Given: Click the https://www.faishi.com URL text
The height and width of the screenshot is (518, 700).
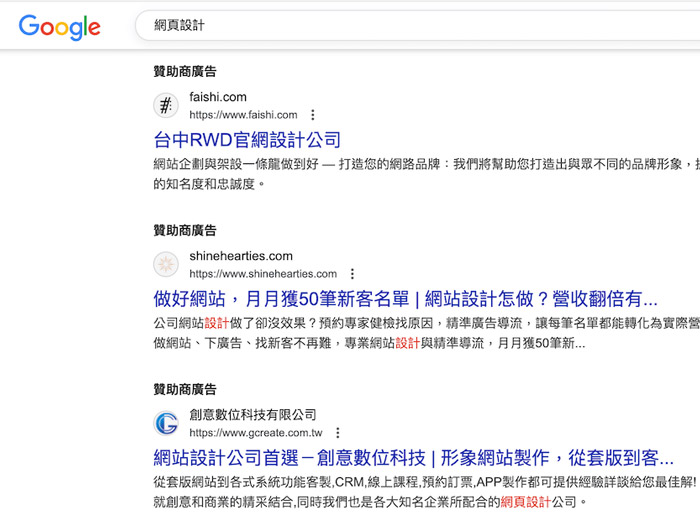Looking at the screenshot, I should point(243,115).
